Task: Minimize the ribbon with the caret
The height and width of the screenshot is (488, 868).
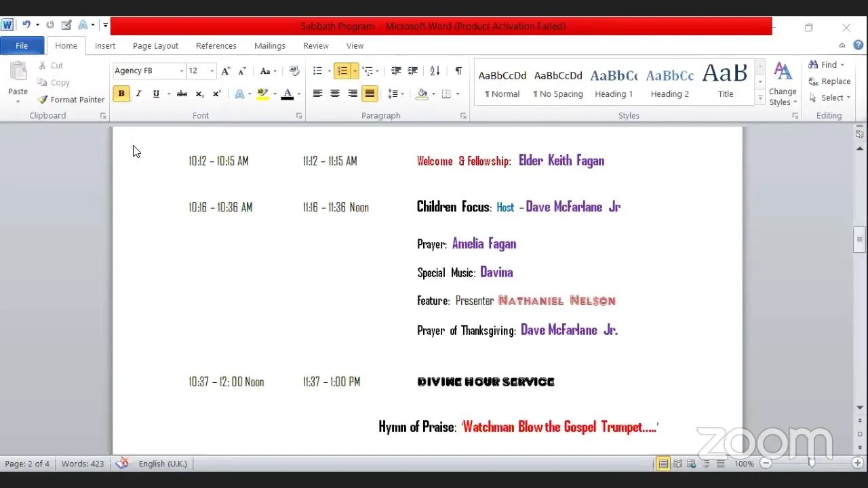Action: click(842, 45)
